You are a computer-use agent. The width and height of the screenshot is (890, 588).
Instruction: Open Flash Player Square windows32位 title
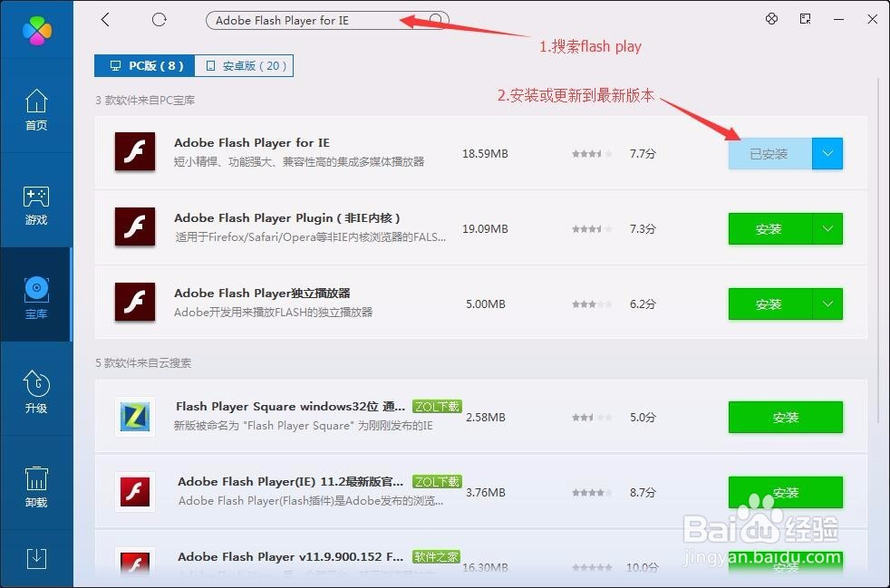[290, 407]
